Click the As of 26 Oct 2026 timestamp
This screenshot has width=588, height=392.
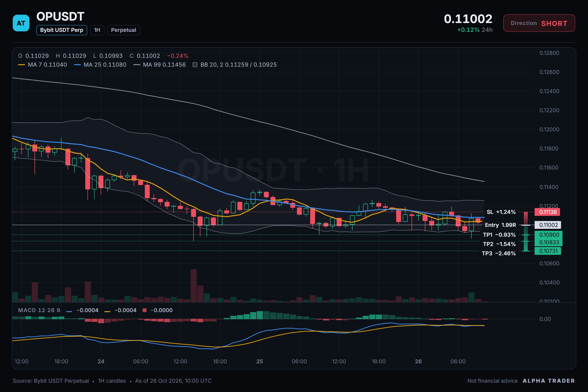(173, 381)
